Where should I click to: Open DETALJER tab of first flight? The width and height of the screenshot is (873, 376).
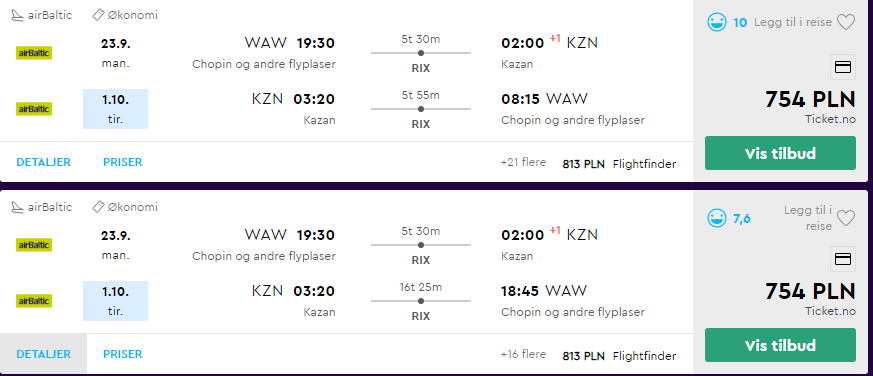(x=43, y=162)
